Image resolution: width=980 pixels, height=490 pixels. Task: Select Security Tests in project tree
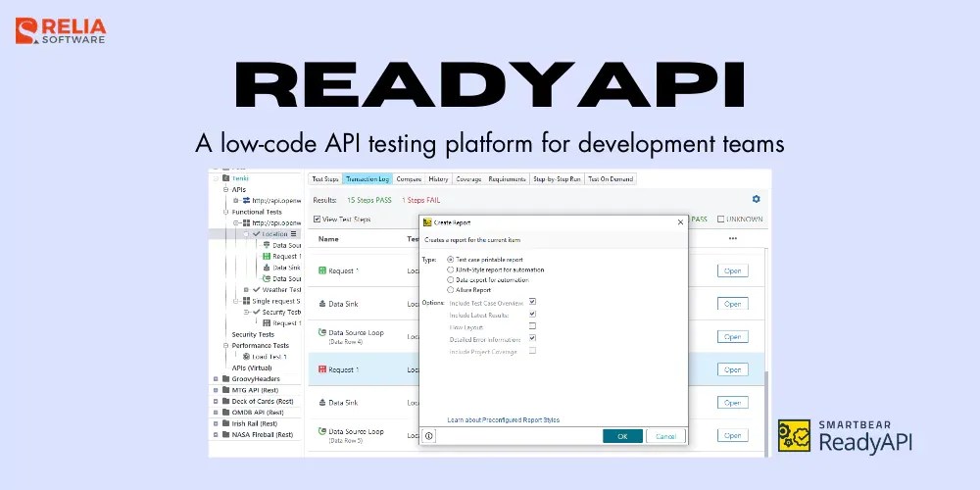(x=253, y=334)
